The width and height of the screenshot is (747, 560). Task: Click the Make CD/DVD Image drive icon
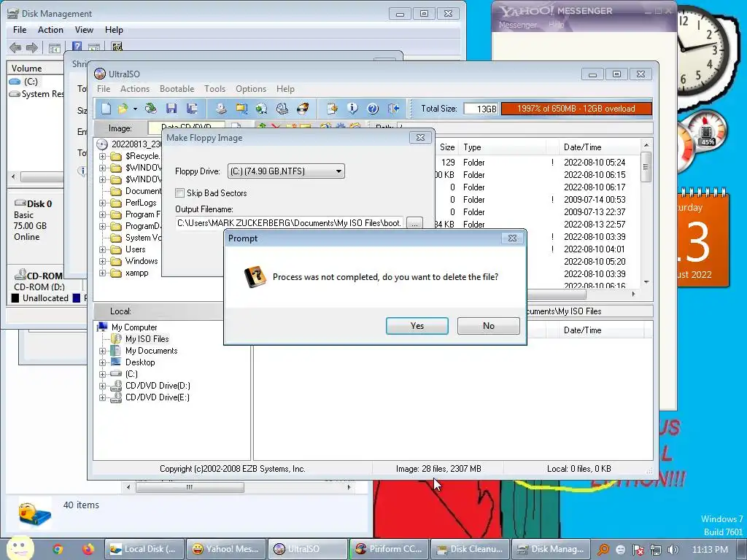click(220, 109)
